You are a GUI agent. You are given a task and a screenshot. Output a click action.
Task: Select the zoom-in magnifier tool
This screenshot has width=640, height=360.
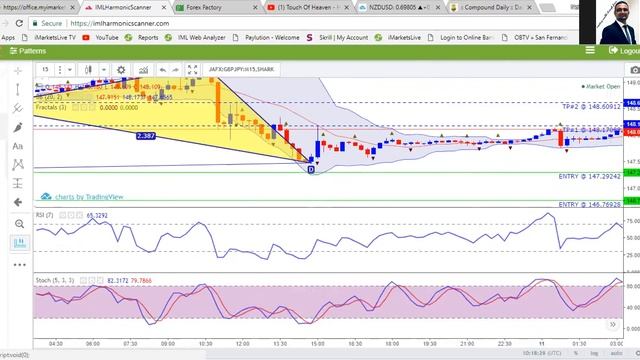pyautogui.click(x=19, y=224)
